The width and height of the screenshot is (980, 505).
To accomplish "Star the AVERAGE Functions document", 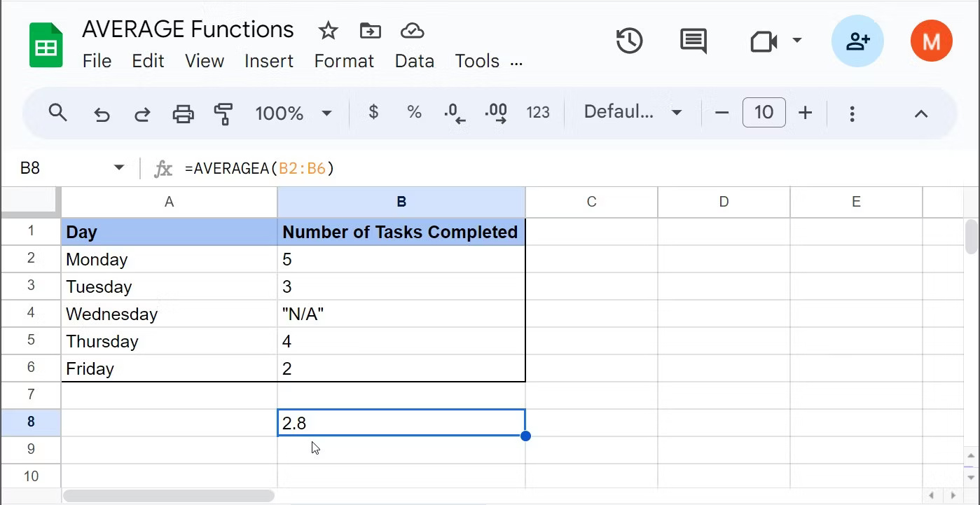I will [328, 30].
